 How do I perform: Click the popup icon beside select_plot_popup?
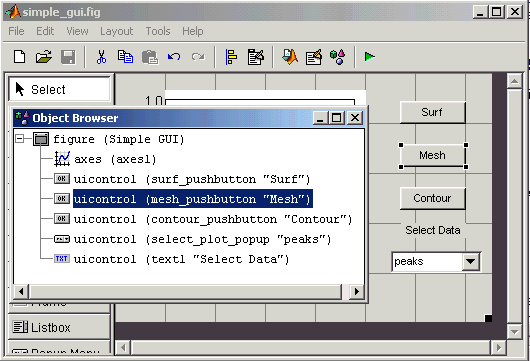[x=62, y=239]
